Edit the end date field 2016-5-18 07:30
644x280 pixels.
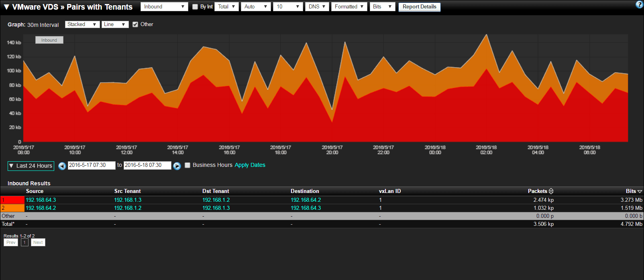[x=147, y=165]
